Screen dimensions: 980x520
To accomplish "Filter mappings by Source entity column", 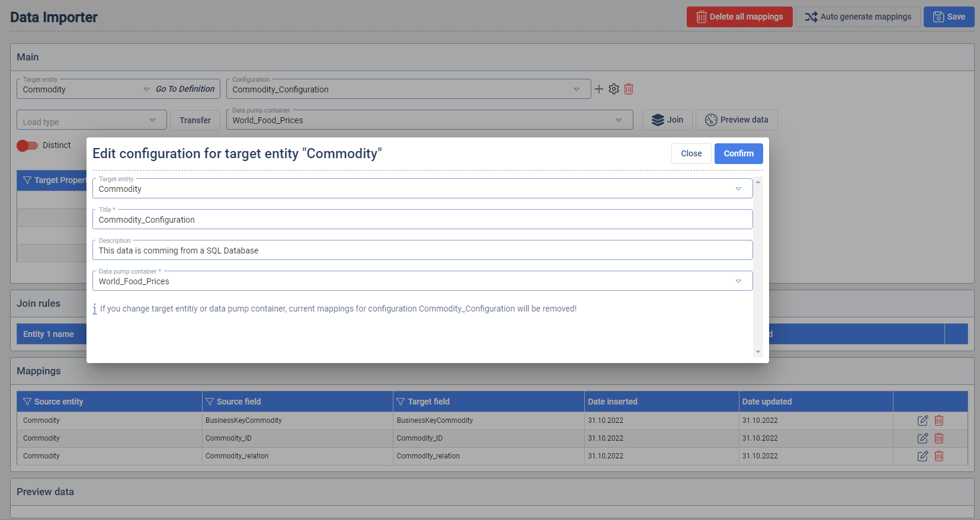I will [x=27, y=402].
